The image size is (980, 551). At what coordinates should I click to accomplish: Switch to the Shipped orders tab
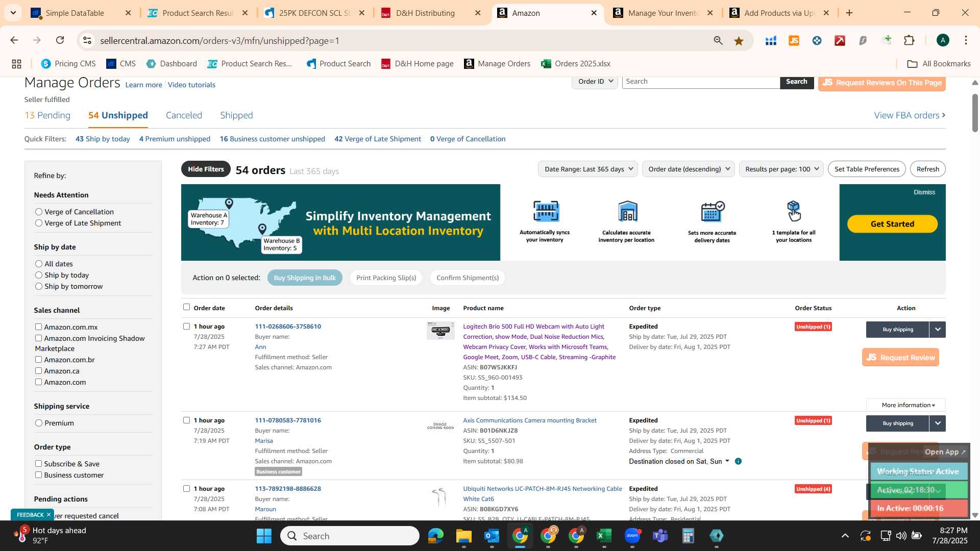click(236, 116)
